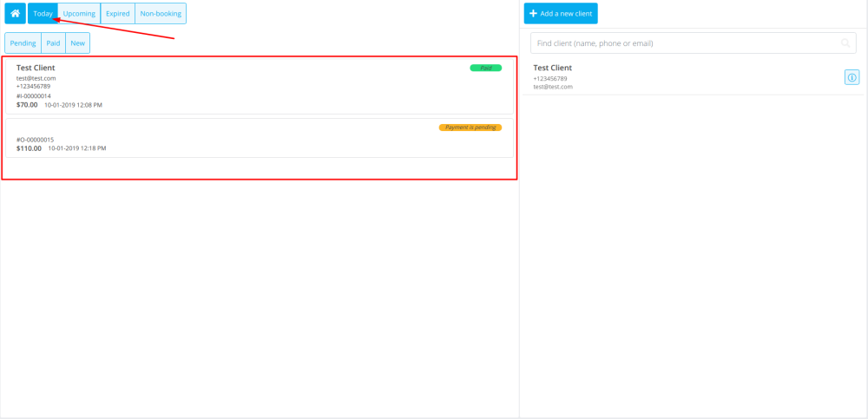
Task: Open the Expired tab
Action: (117, 14)
